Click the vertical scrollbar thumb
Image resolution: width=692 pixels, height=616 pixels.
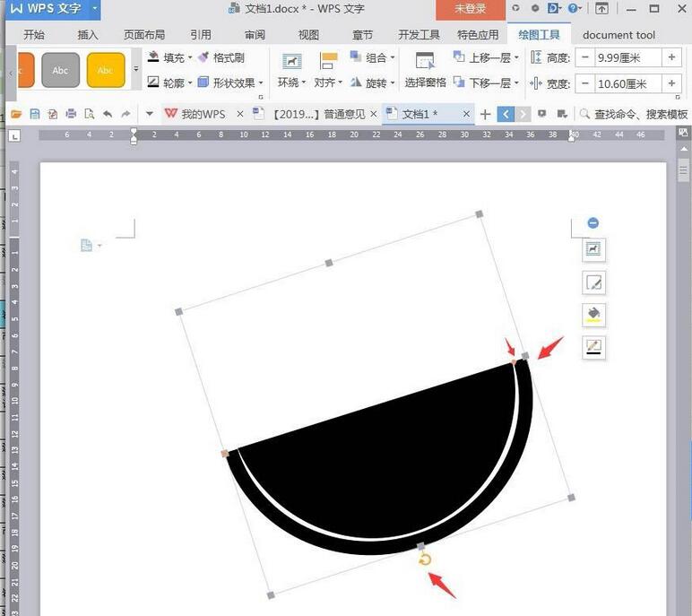[x=684, y=169]
